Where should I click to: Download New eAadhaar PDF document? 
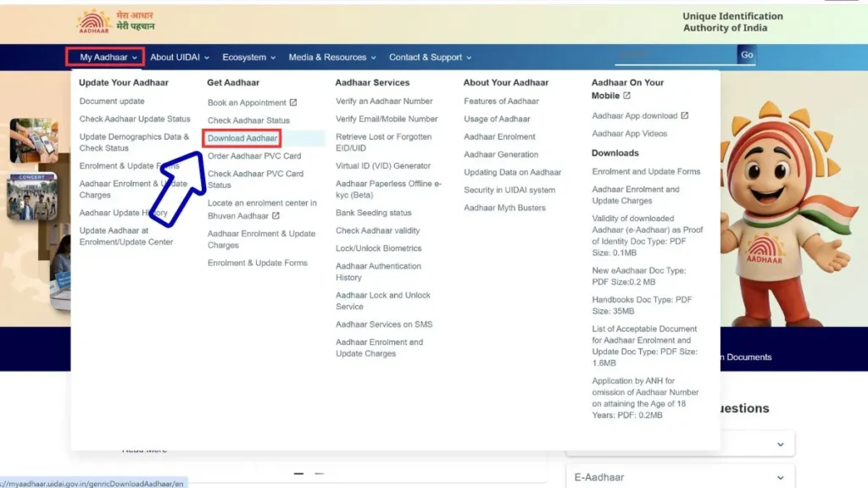pyautogui.click(x=639, y=276)
